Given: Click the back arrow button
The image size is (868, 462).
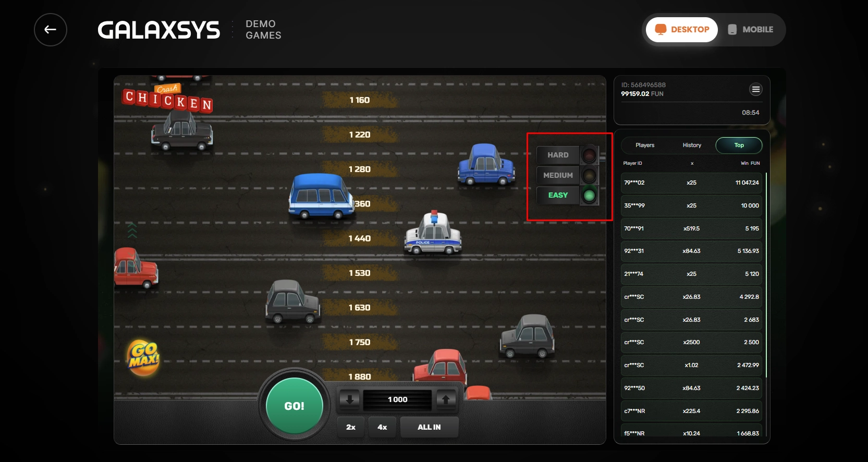Looking at the screenshot, I should click(x=51, y=30).
